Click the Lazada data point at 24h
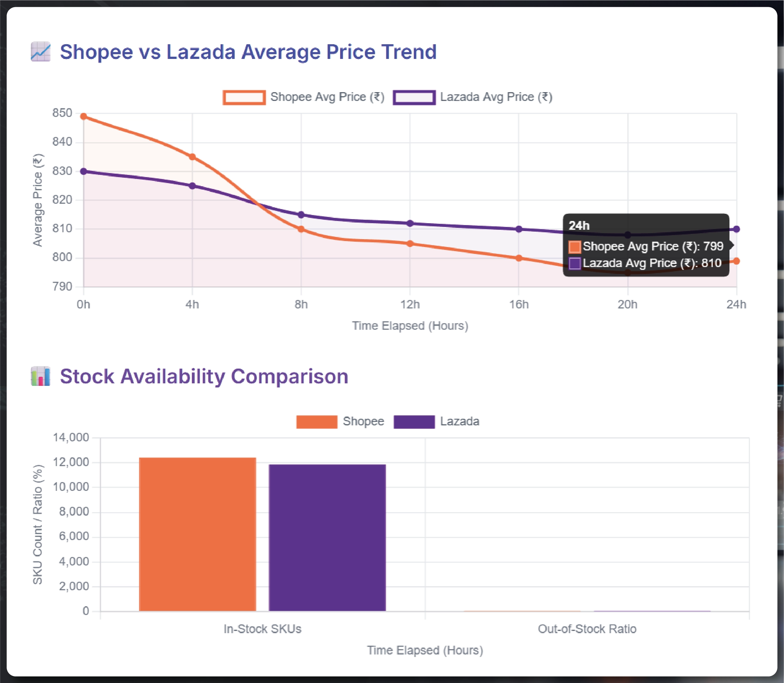The image size is (784, 683). point(736,229)
